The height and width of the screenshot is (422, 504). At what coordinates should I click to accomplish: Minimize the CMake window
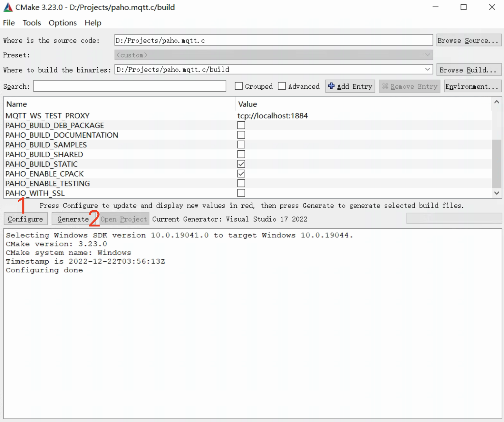tap(436, 7)
